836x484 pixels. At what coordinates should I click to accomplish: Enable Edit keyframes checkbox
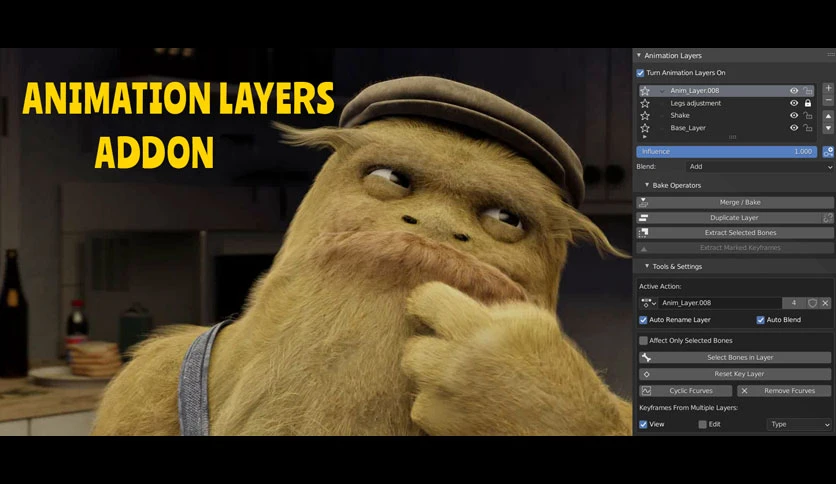[702, 424]
